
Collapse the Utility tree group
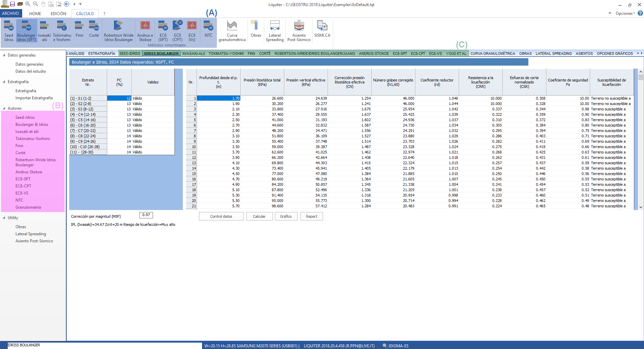[4, 217]
